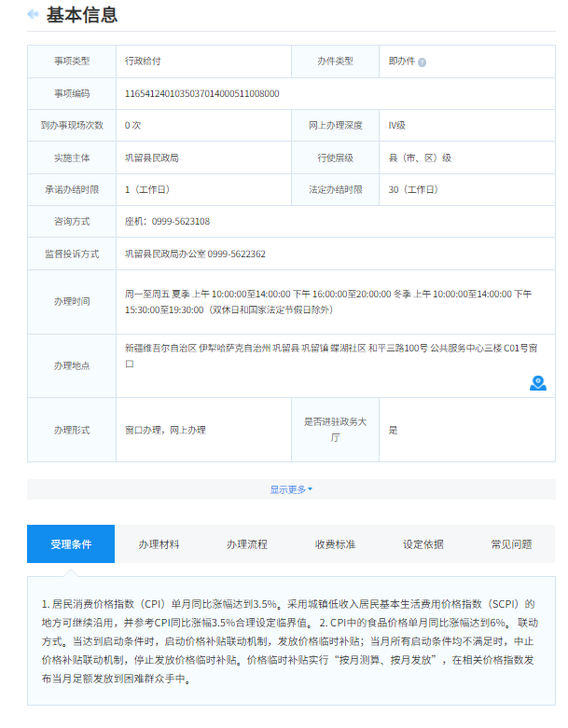Click the map location icon in 办理地点 row
Image resolution: width=568 pixels, height=728 pixels.
(x=538, y=383)
